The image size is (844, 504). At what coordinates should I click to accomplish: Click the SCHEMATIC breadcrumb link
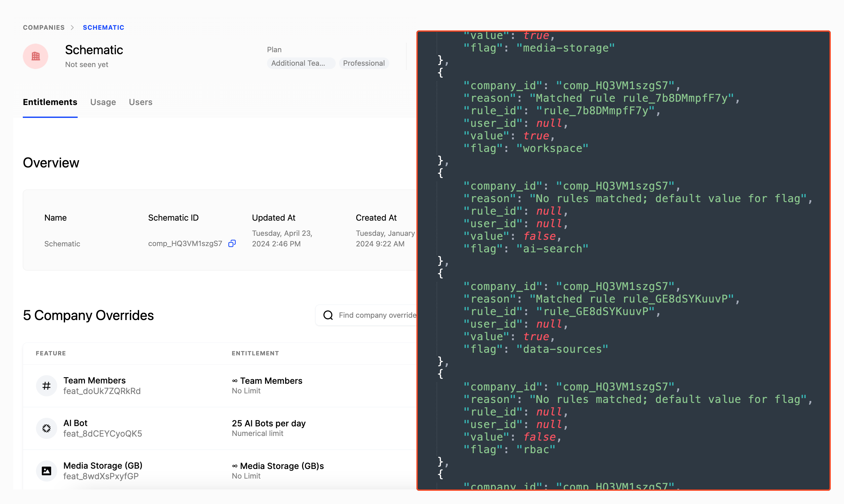pyautogui.click(x=103, y=27)
